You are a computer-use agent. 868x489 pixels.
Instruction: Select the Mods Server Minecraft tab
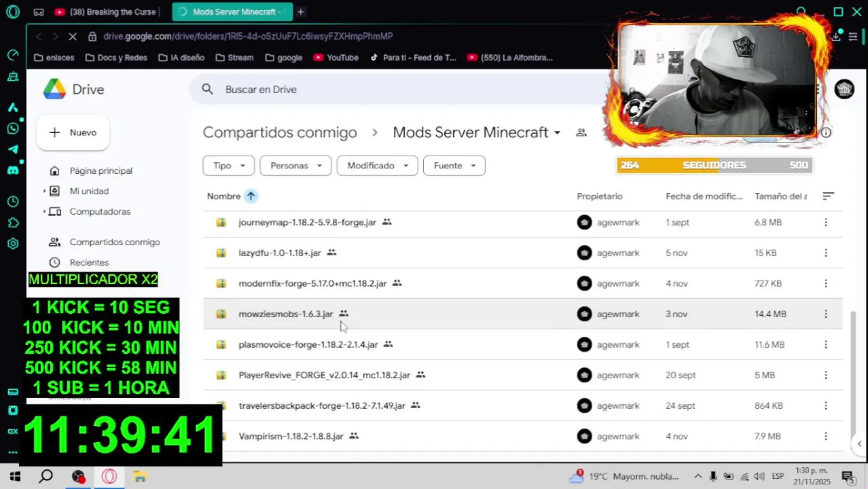point(232,12)
